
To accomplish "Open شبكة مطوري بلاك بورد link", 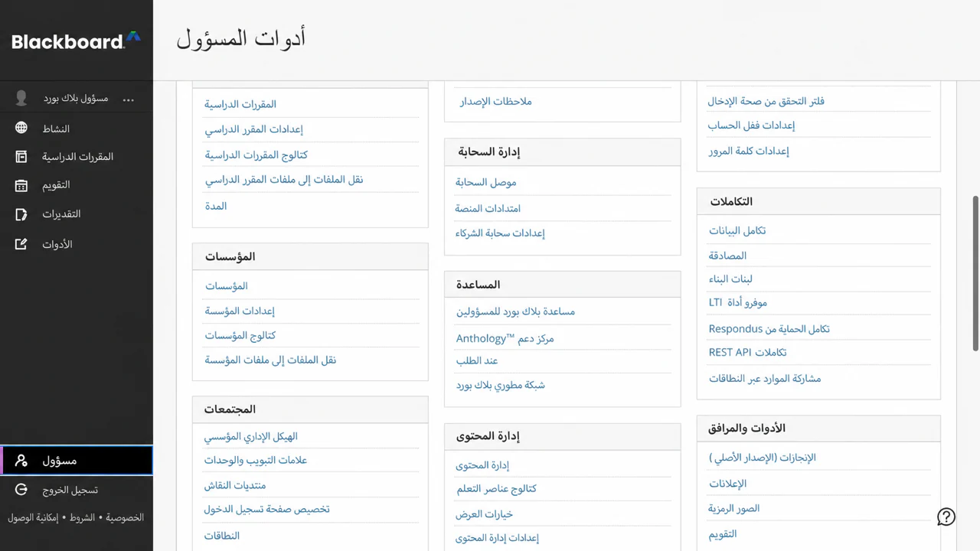I will point(501,385).
